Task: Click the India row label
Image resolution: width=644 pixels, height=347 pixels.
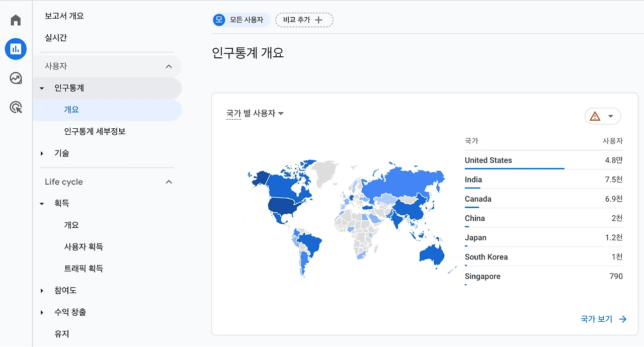Action: coord(473,180)
